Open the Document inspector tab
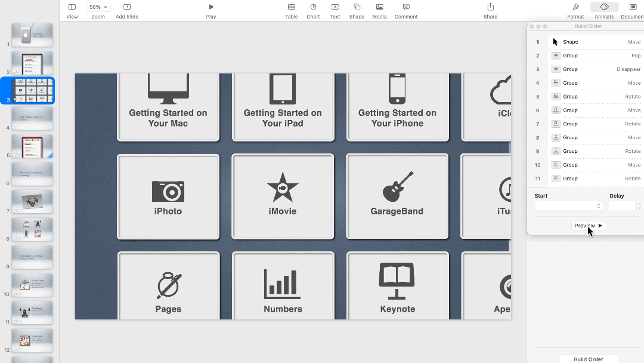The height and width of the screenshot is (363, 644). tap(633, 7)
